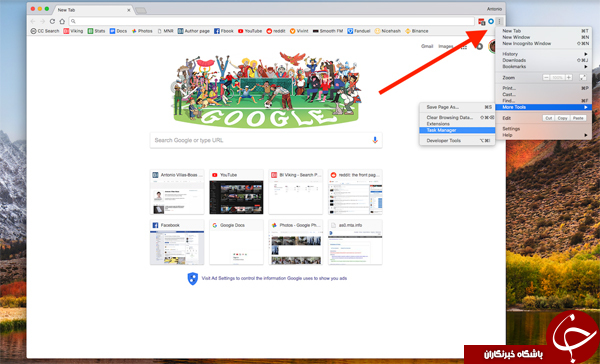
Task: Increase zoom with the plus button
Action: pyautogui.click(x=569, y=77)
